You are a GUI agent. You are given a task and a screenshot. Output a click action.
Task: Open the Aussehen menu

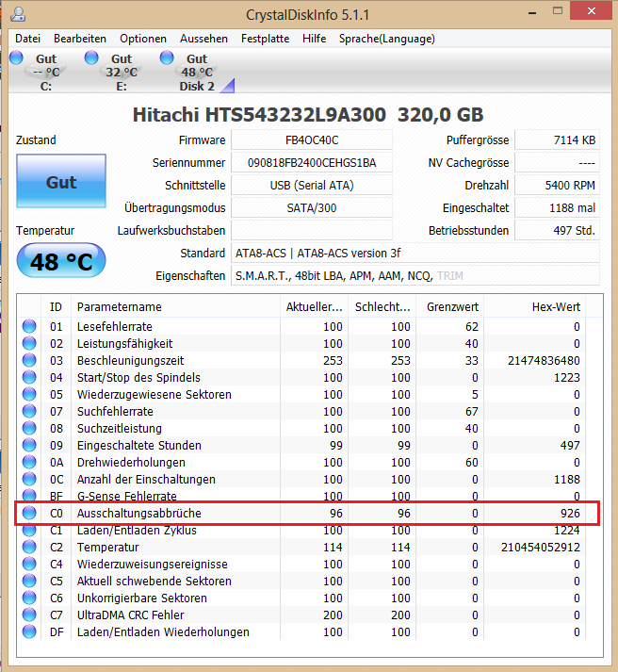pyautogui.click(x=203, y=39)
